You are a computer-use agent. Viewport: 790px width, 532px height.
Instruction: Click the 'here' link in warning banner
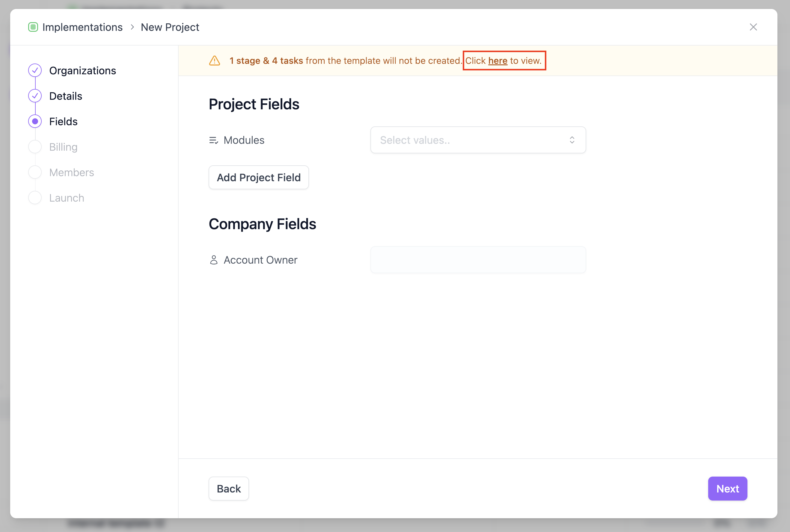497,61
